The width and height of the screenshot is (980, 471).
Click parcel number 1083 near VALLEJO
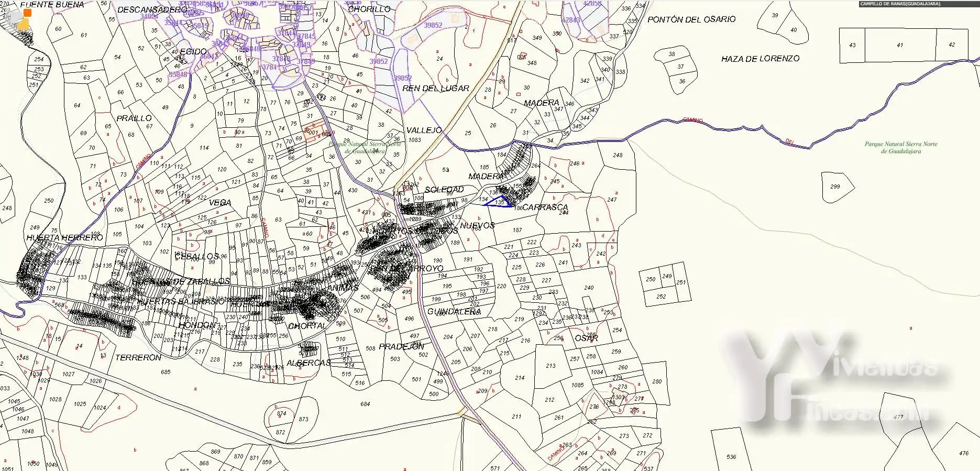coord(414,140)
